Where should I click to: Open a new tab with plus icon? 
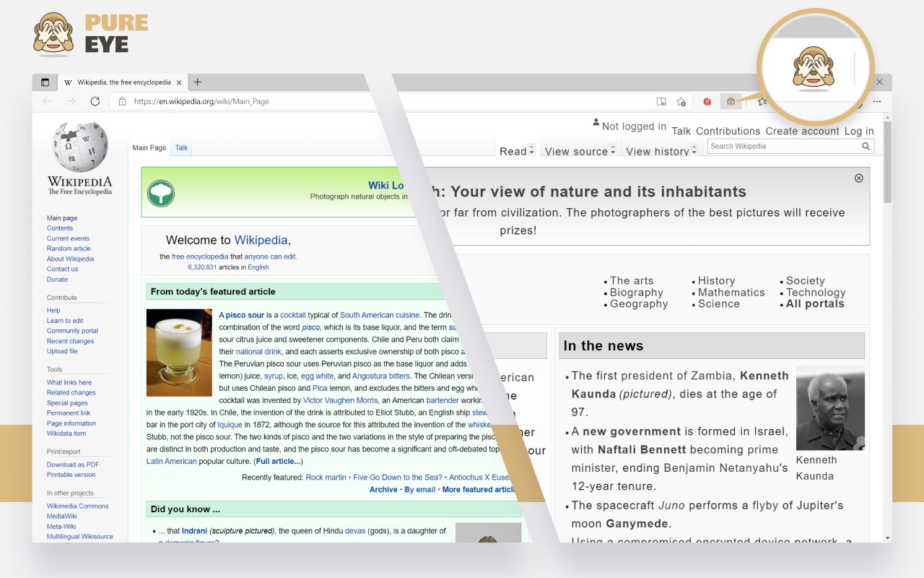tap(197, 82)
